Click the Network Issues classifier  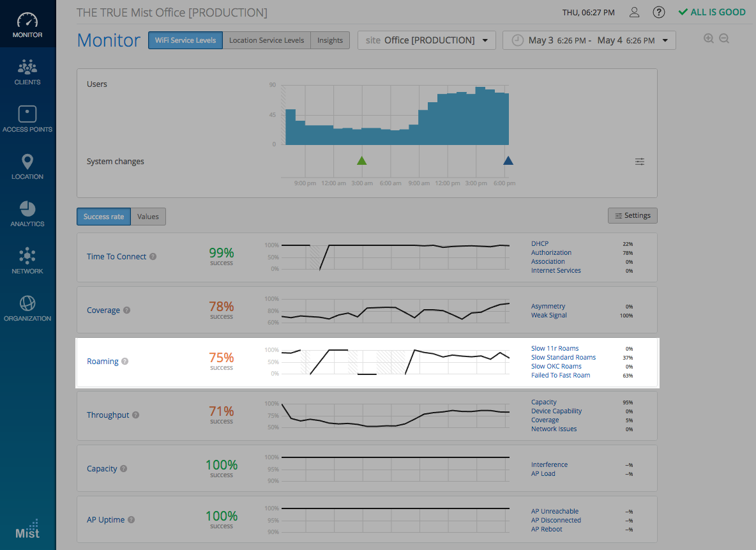click(x=554, y=429)
